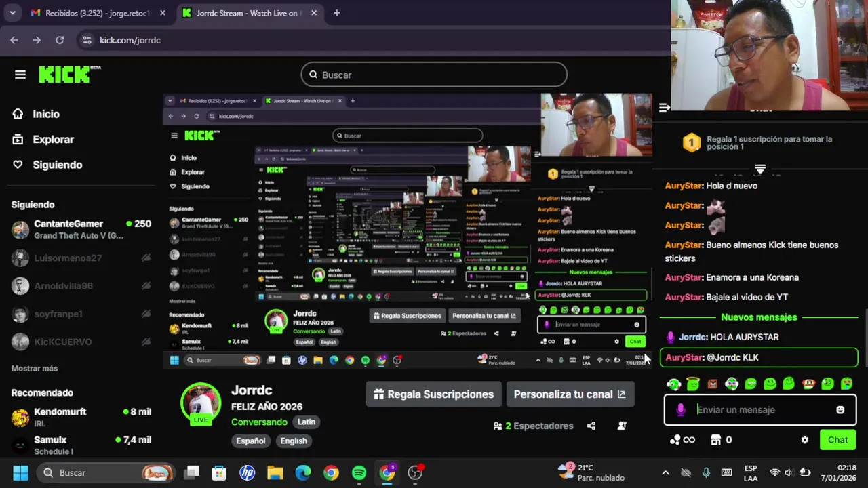
Task: Open Microsoft Edge from the taskbar
Action: click(x=302, y=473)
